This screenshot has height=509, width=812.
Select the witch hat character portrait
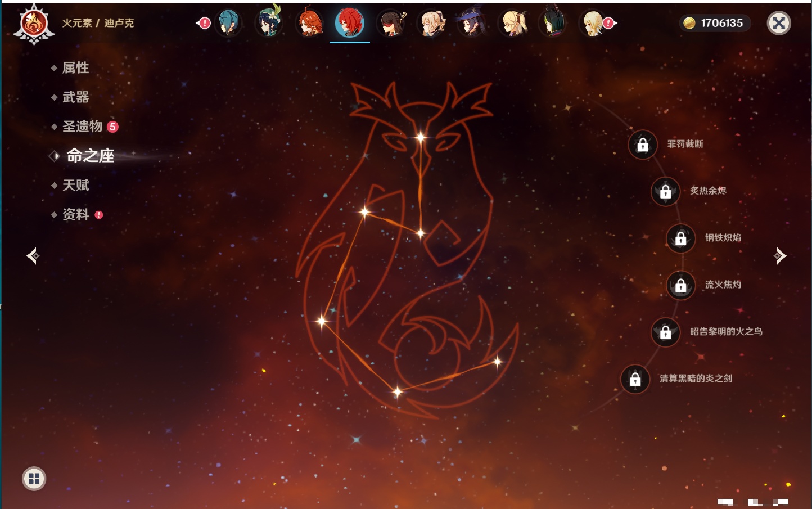472,23
